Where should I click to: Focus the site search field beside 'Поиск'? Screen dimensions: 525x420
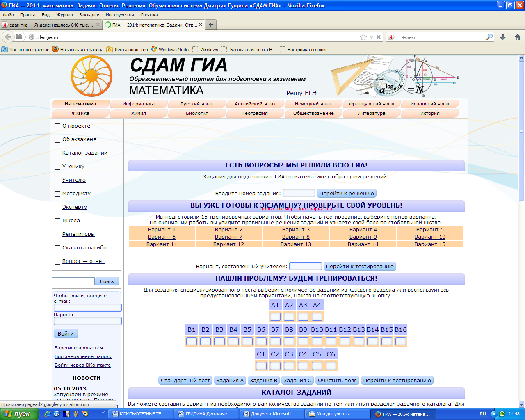click(x=73, y=281)
